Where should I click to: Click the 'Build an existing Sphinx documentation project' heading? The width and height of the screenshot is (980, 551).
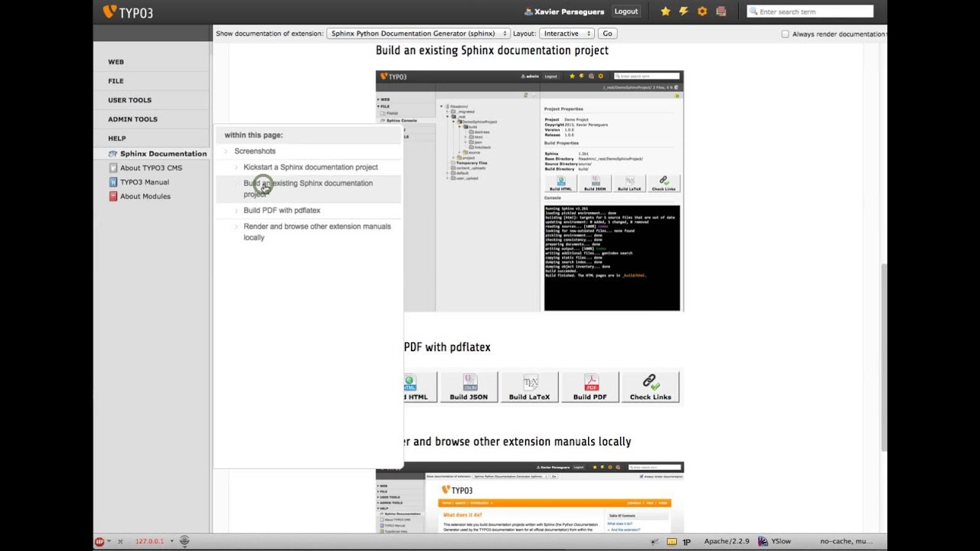click(x=492, y=51)
